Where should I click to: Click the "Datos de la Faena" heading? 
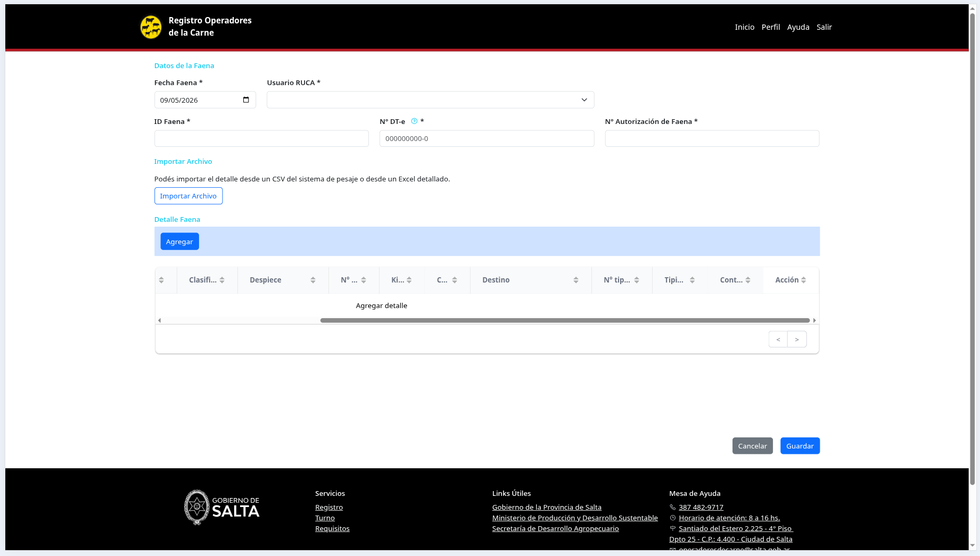point(184,66)
